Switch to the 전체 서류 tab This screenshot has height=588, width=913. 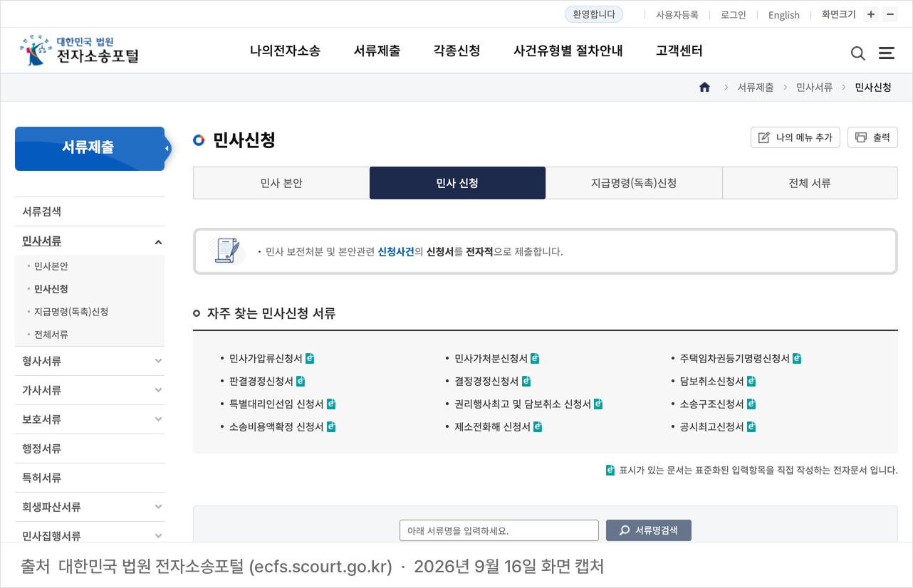click(810, 183)
